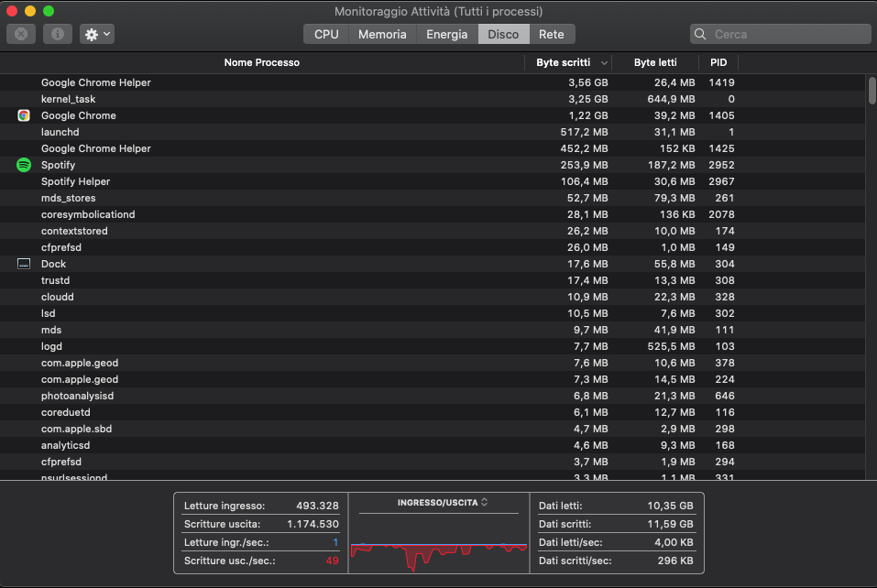Sort by Nome Processo column
Viewport: 877px width, 588px height.
[262, 62]
